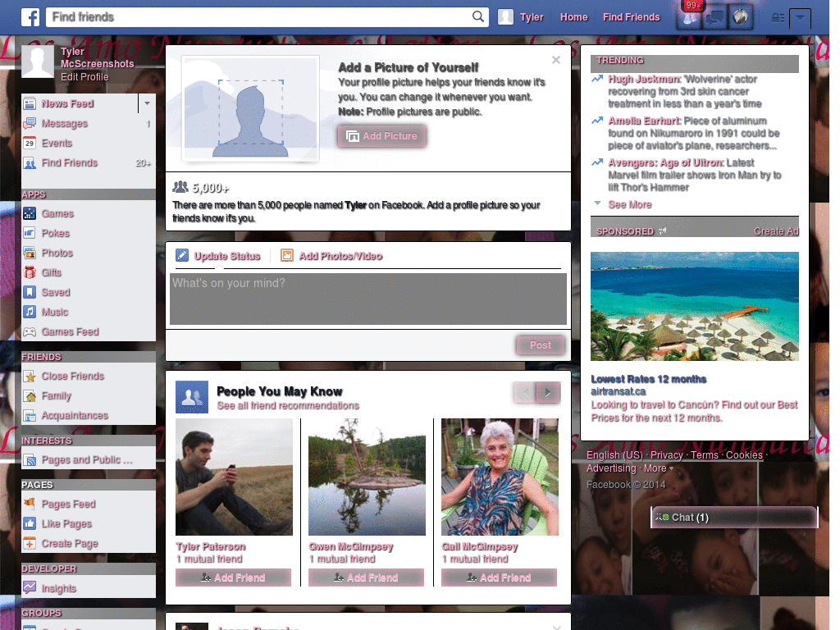Open notifications globe icon

(741, 18)
